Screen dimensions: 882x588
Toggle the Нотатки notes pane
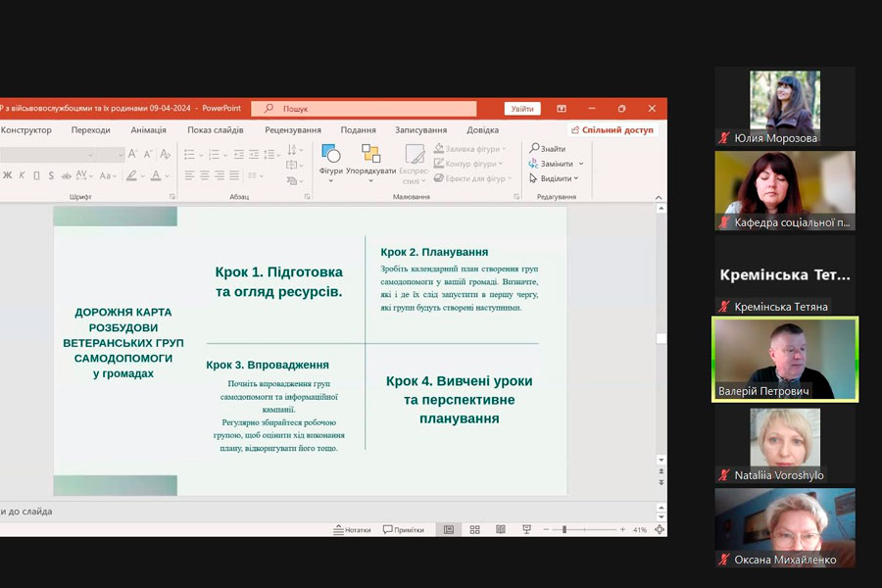352,529
